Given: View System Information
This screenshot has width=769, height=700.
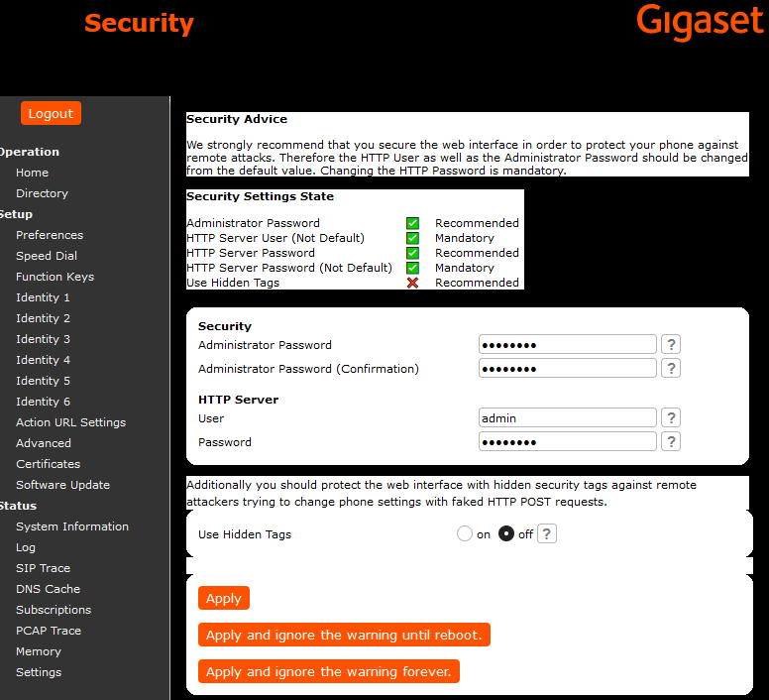Looking at the screenshot, I should 72,526.
